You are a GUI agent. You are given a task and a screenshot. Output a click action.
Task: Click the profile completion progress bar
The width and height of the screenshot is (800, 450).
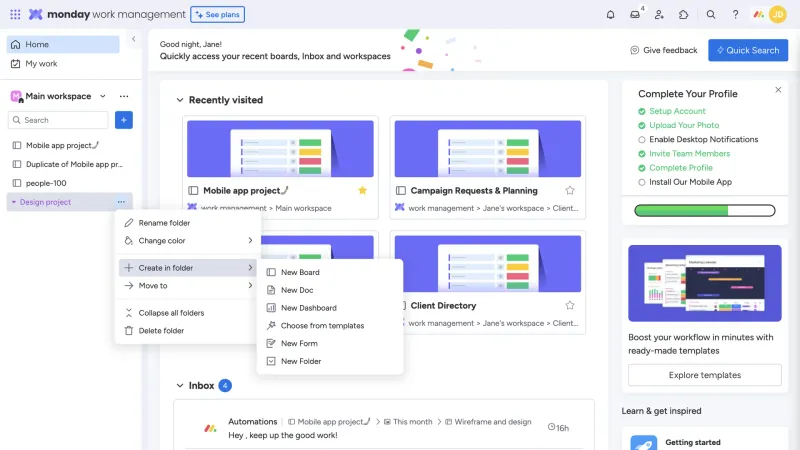point(705,210)
